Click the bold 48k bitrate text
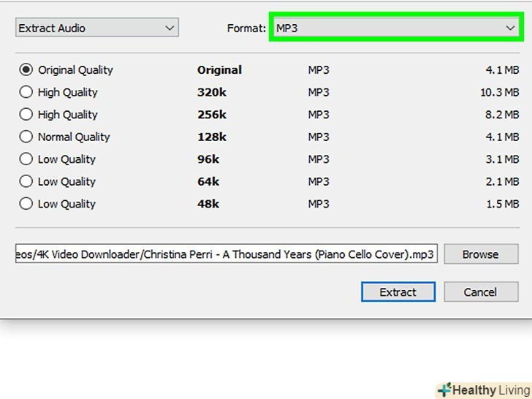The image size is (532, 399). click(x=208, y=204)
